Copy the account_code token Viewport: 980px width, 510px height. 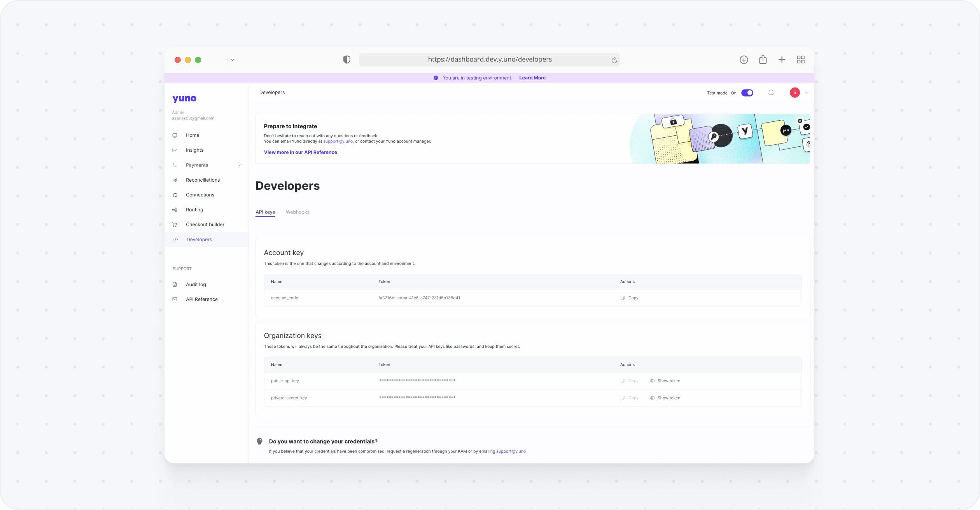[630, 298]
